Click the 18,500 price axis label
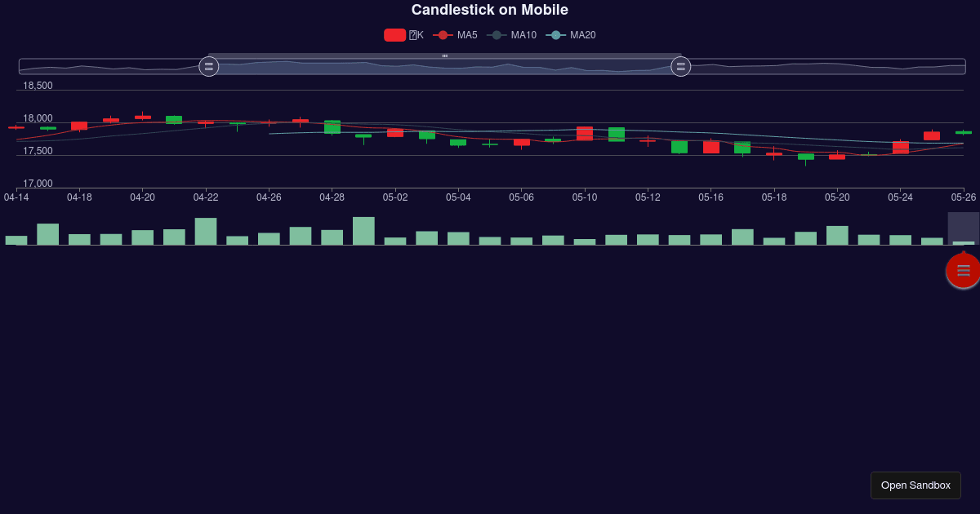This screenshot has width=980, height=514. point(38,86)
